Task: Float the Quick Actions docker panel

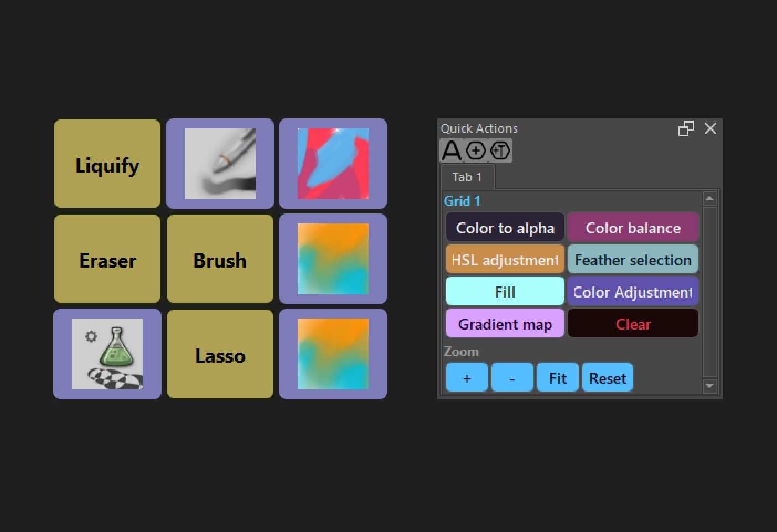Action: [686, 128]
